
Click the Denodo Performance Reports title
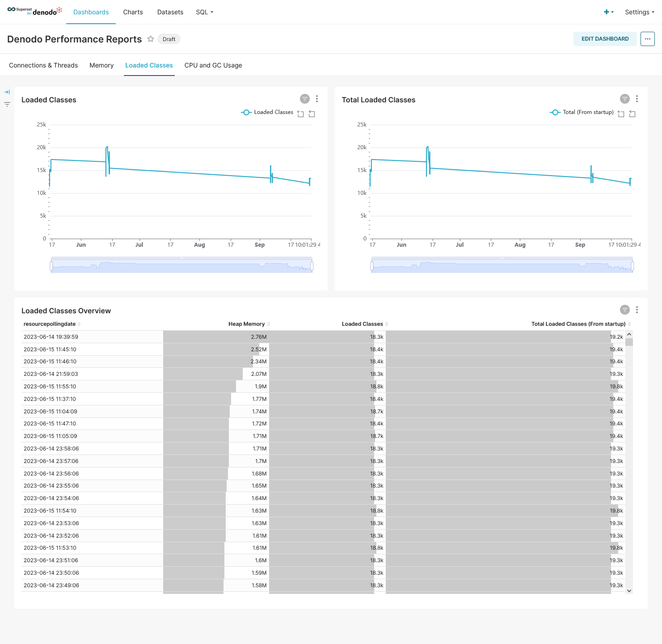point(75,39)
